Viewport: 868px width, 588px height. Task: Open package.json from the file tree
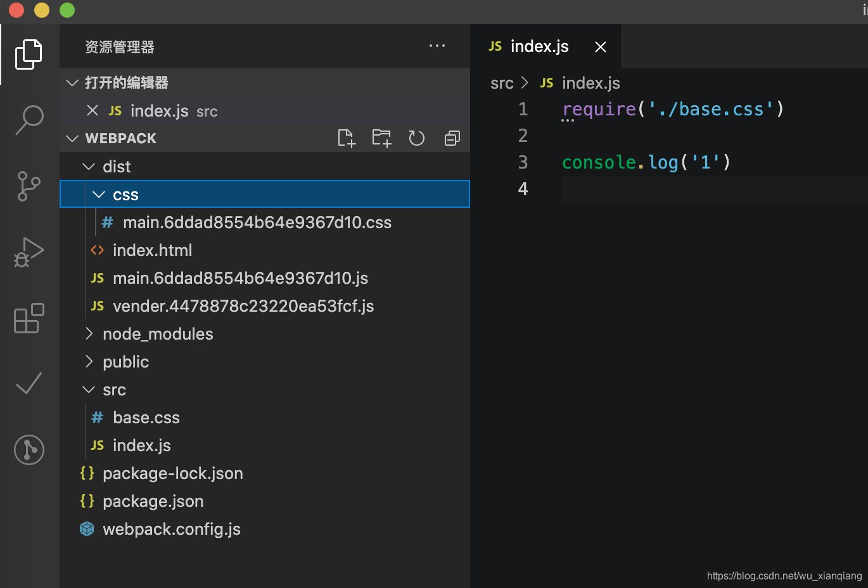point(153,501)
